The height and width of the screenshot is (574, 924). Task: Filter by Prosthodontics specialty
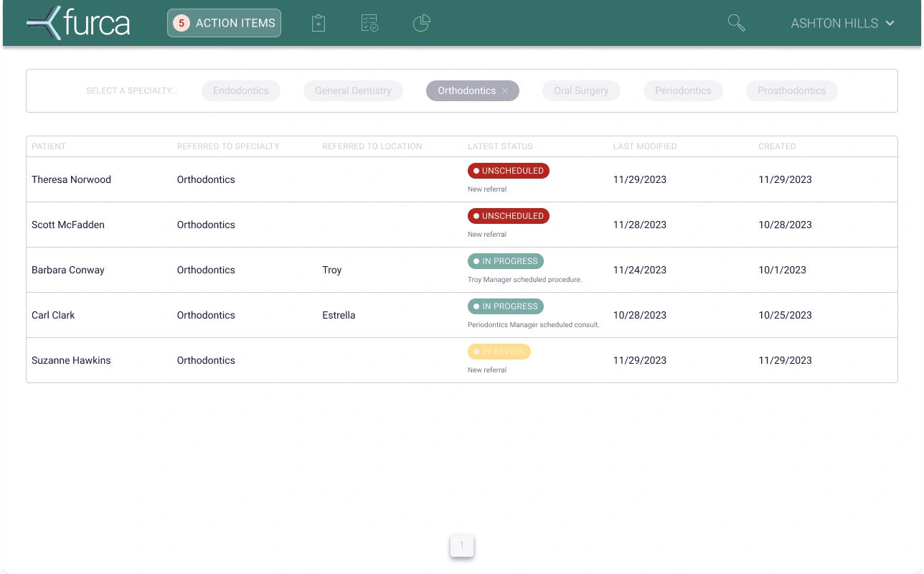(x=792, y=90)
